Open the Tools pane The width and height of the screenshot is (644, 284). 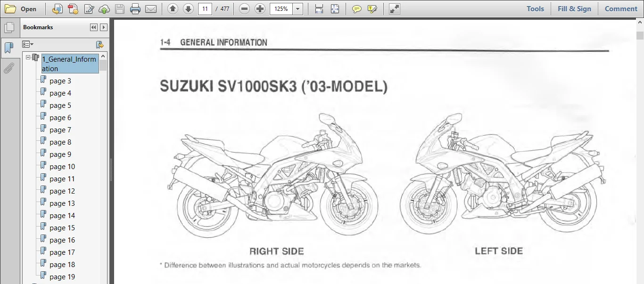click(535, 9)
